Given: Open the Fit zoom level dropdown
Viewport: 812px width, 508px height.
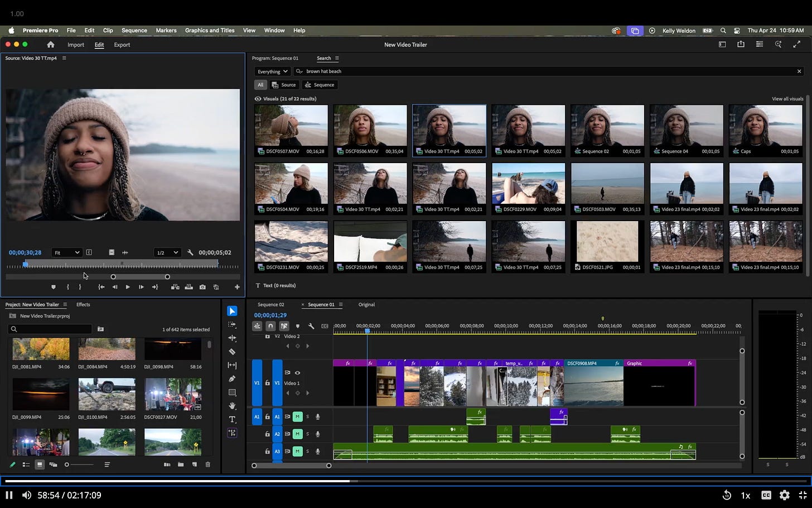Looking at the screenshot, I should pos(66,252).
